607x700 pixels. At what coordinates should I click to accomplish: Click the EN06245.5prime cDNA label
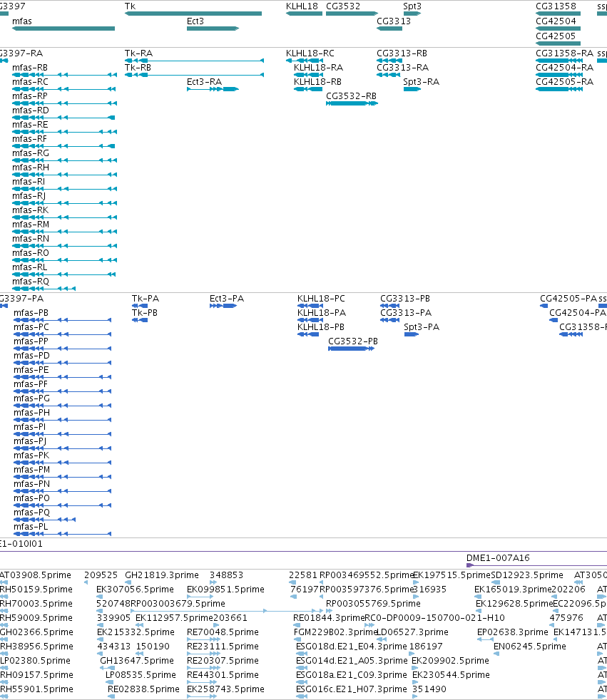(530, 647)
